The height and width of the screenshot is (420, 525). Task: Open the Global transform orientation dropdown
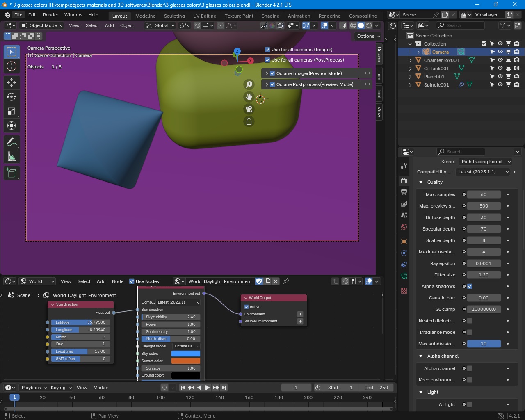tap(160, 25)
